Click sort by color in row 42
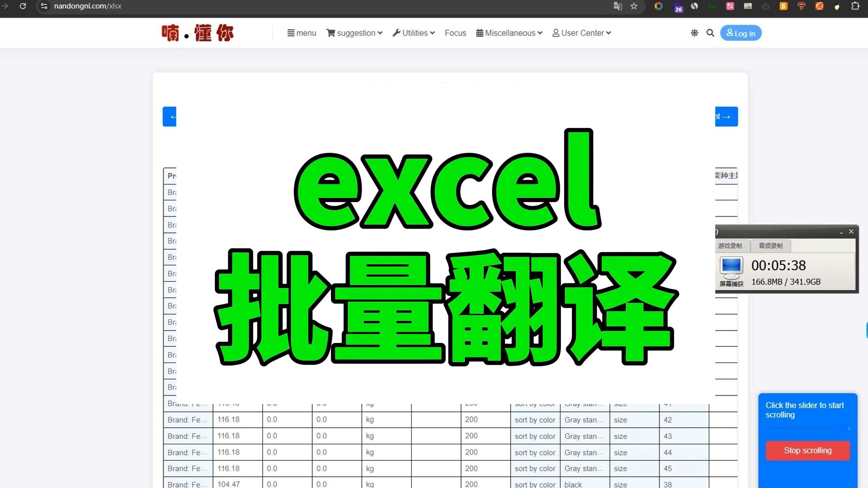The height and width of the screenshot is (488, 868). click(x=535, y=420)
